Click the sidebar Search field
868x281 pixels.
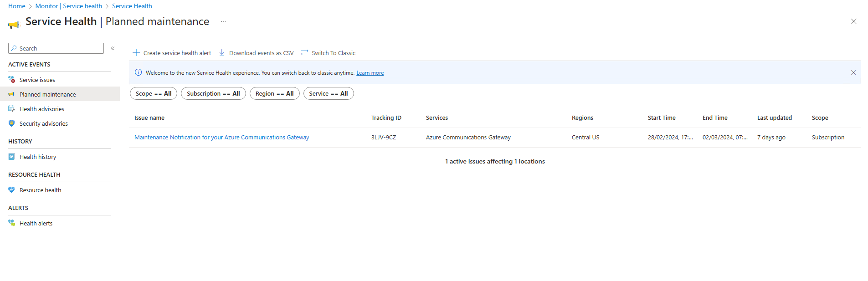[56, 48]
